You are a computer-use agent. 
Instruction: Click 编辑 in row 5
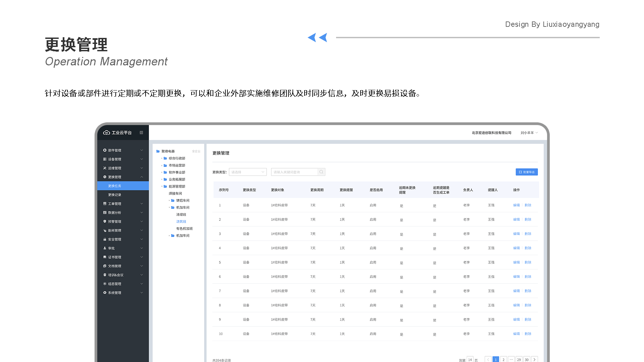(x=516, y=262)
